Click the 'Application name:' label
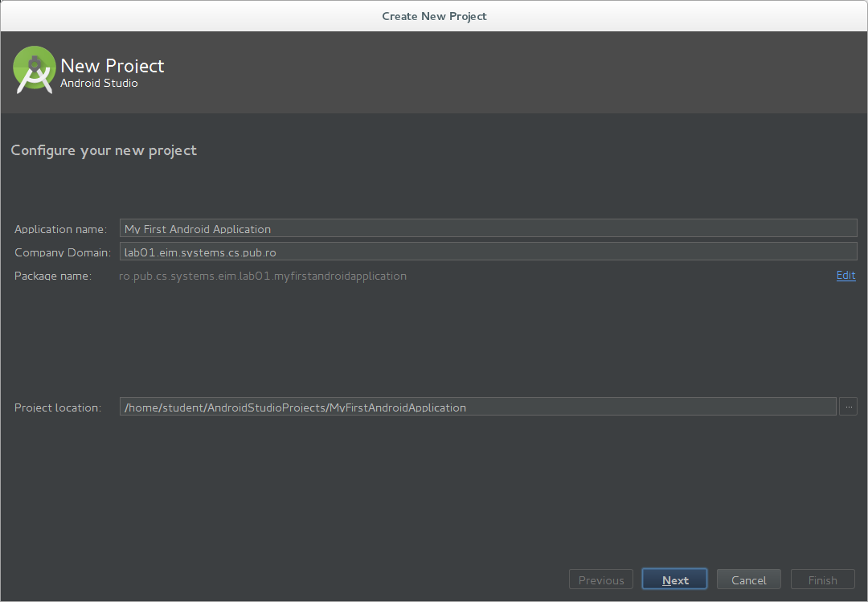868x602 pixels. click(x=60, y=229)
